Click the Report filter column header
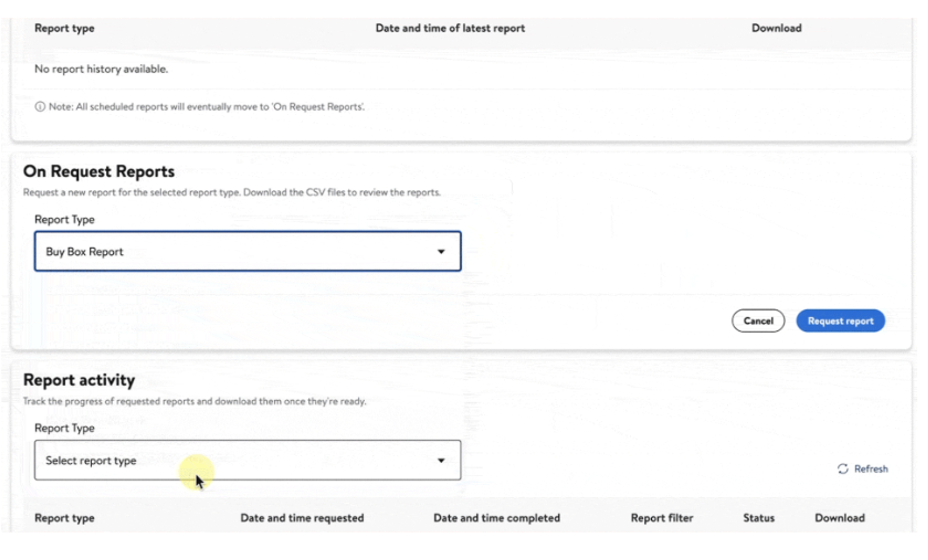Image resolution: width=928 pixels, height=560 pixels. click(662, 518)
